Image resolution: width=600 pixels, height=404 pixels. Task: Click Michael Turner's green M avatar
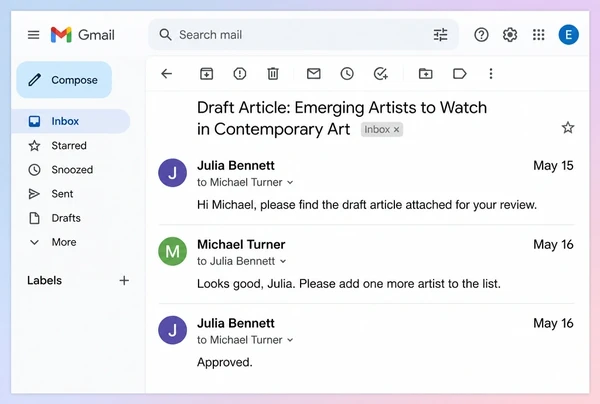click(173, 251)
